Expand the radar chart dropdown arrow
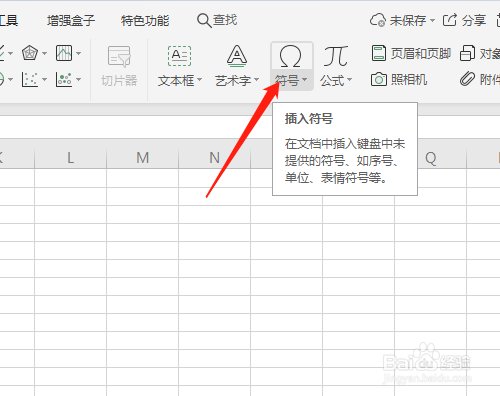This screenshot has width=500, height=396. pyautogui.click(x=45, y=53)
